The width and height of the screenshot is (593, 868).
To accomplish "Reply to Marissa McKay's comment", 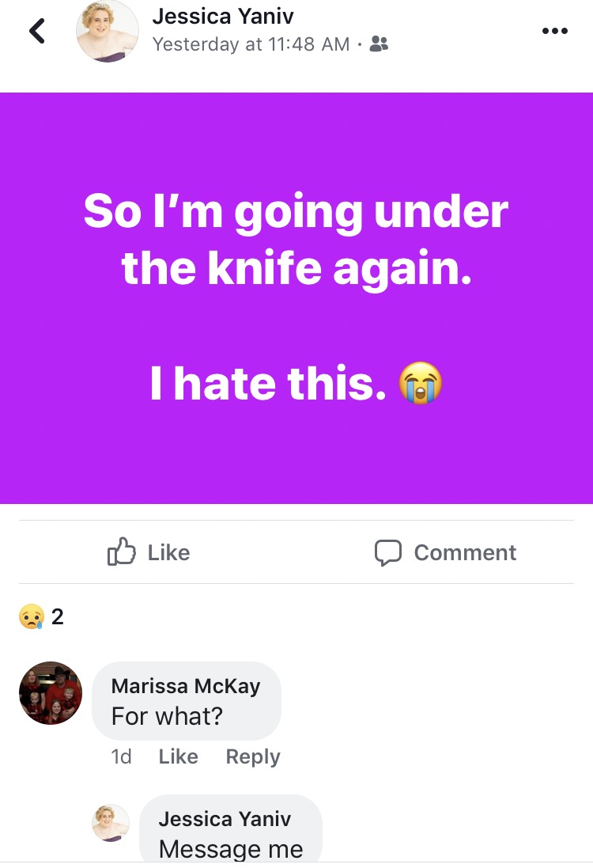I will [253, 756].
